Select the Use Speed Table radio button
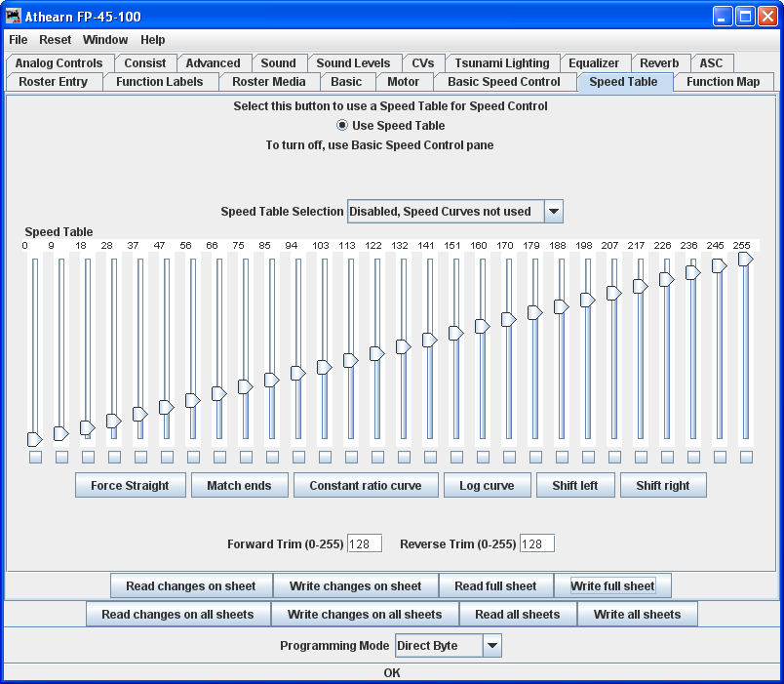 coord(342,126)
